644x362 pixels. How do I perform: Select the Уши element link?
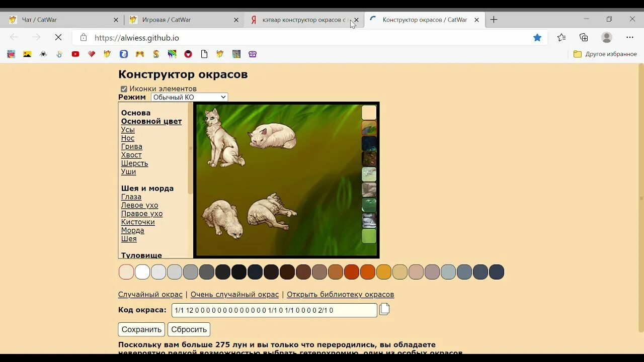(128, 172)
